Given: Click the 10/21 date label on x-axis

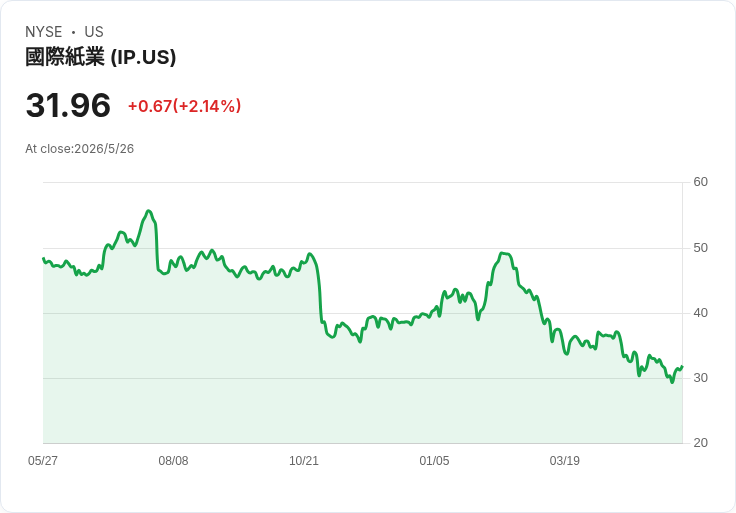Looking at the screenshot, I should coord(304,460).
